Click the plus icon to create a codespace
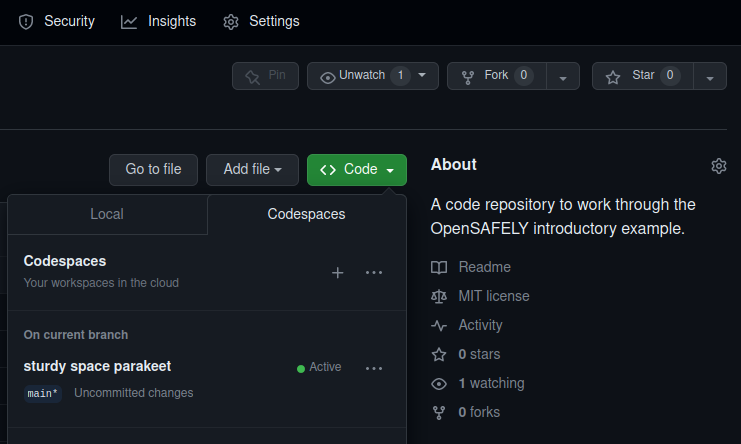This screenshot has height=444, width=741. point(337,272)
